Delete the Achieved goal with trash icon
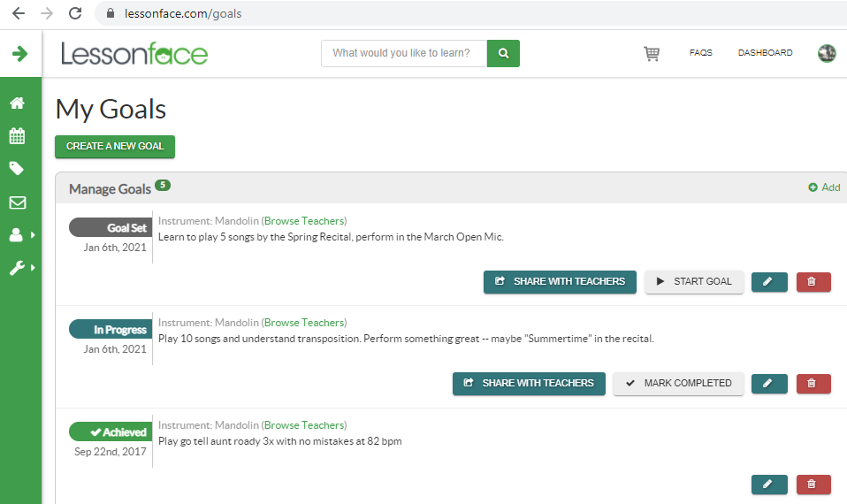847x504 pixels. pyautogui.click(x=813, y=485)
